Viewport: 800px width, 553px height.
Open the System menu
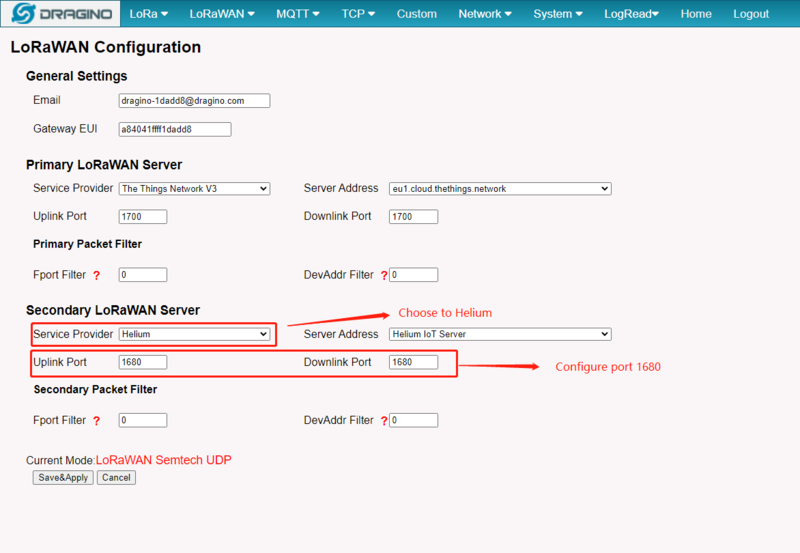(558, 14)
